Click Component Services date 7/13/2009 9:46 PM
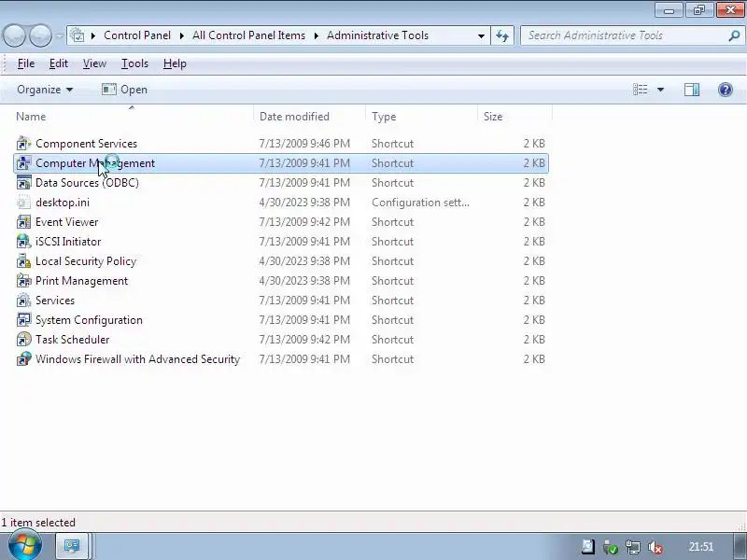747x560 pixels. [x=304, y=144]
